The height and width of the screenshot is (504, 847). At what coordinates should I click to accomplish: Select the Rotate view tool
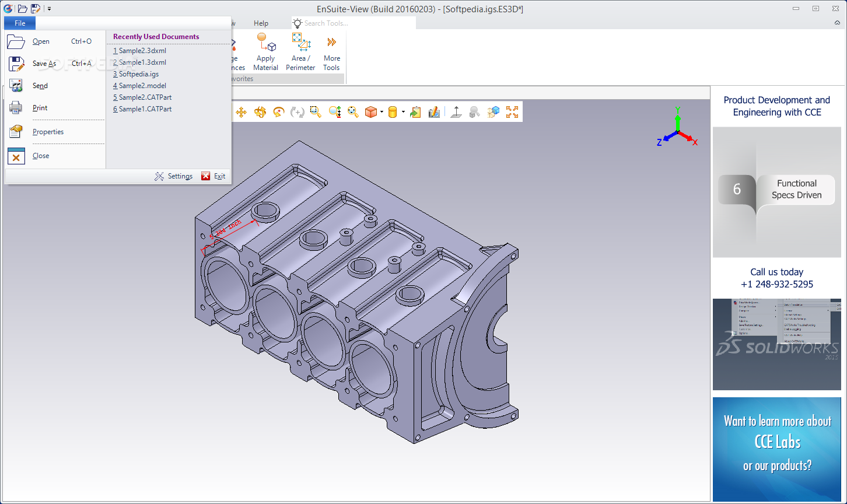click(260, 112)
